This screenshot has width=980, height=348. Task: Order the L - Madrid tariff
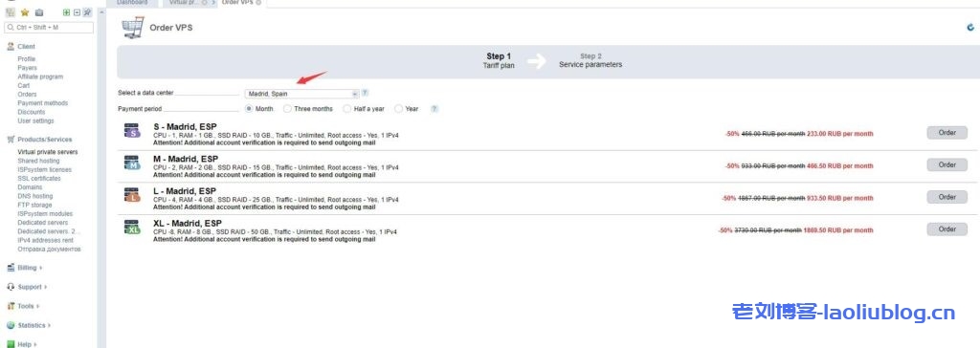[x=947, y=197]
